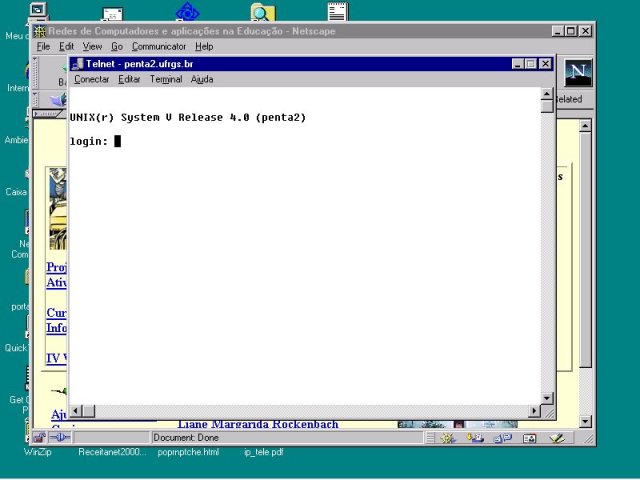Click at the login prompt cursor in Telnet
This screenshot has height=480, width=640.
(118, 141)
